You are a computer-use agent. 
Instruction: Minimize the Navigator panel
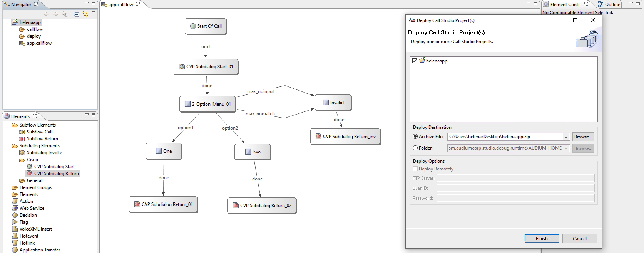click(86, 3)
